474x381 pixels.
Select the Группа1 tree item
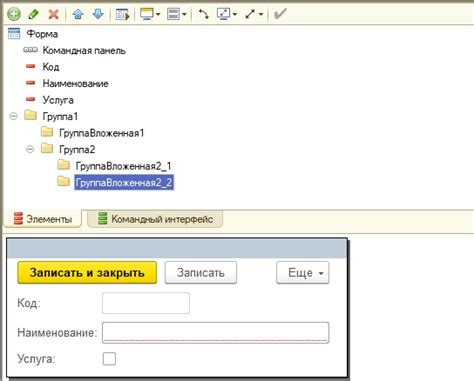coord(60,116)
